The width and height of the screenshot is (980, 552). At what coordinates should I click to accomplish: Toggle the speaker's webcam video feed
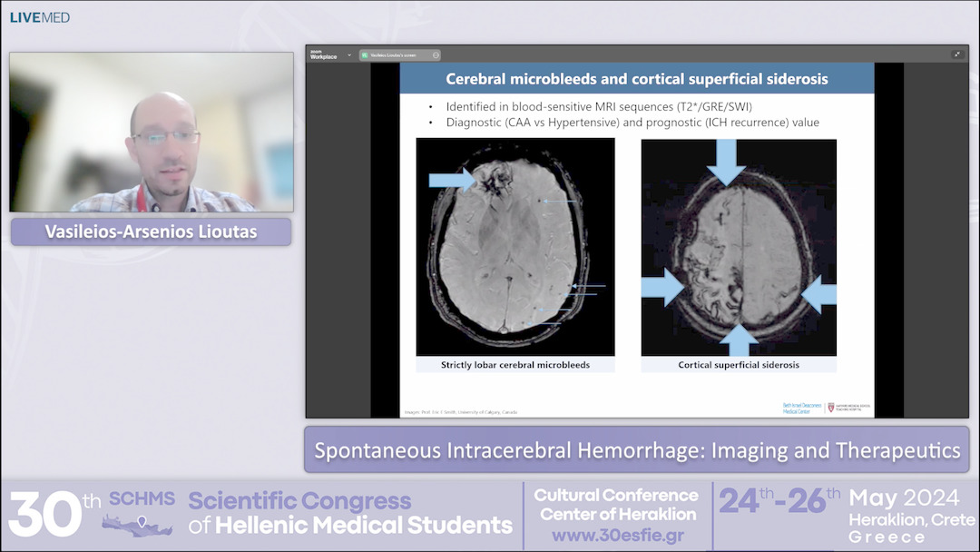tap(151, 132)
